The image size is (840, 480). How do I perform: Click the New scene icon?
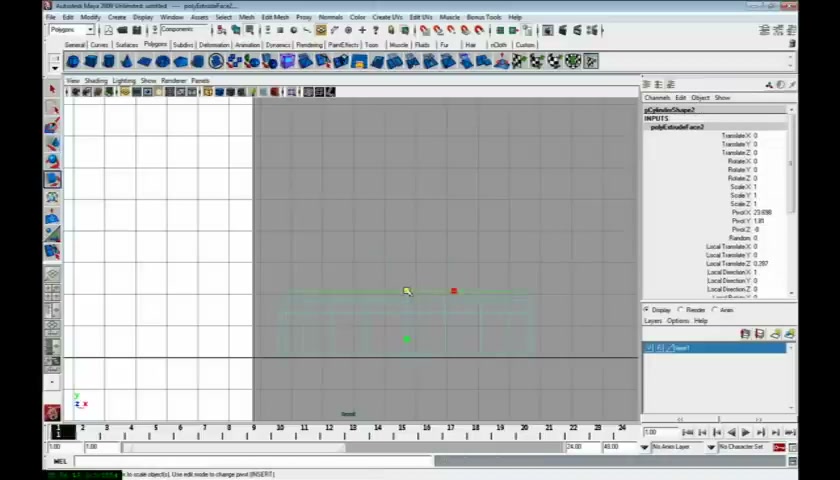click(109, 30)
